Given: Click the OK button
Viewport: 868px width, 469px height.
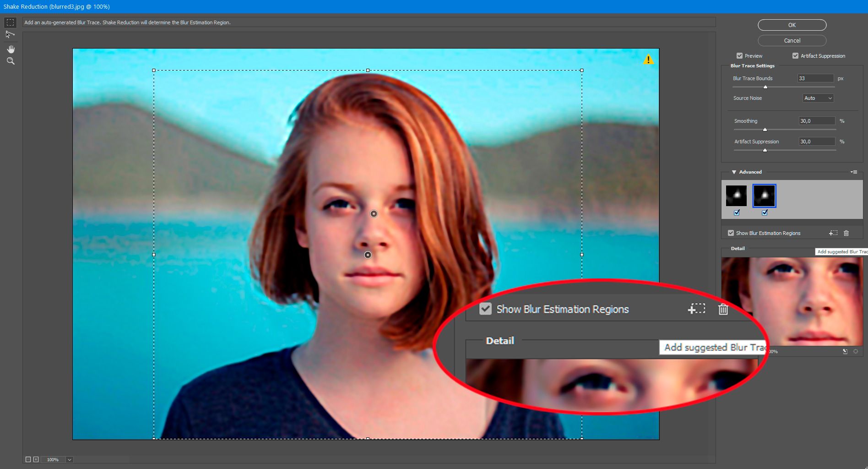Looking at the screenshot, I should tap(792, 25).
